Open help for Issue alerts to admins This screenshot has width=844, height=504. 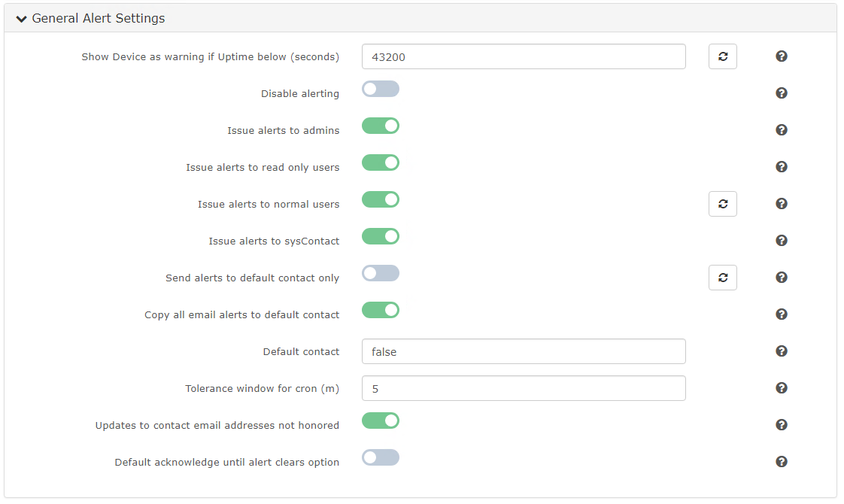781,129
